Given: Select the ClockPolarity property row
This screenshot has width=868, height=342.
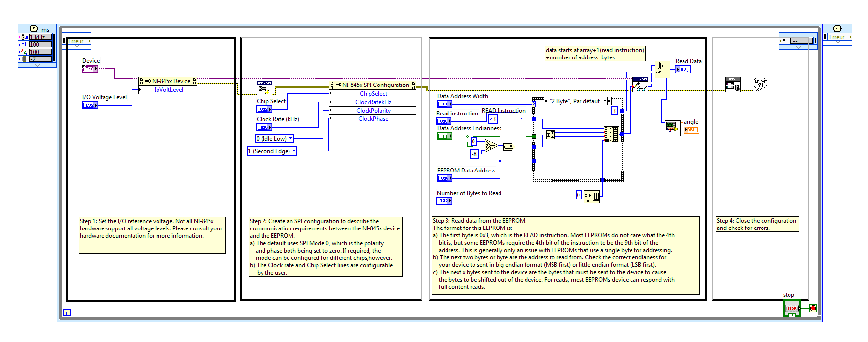Looking at the screenshot, I should click(x=373, y=111).
